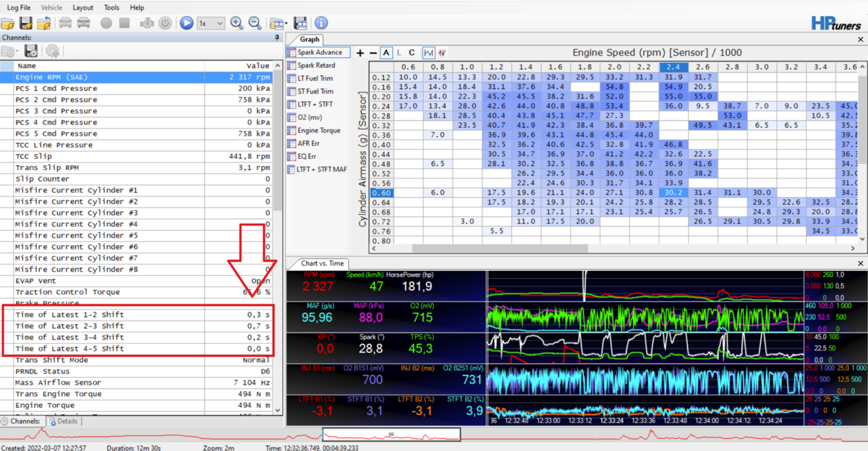The height and width of the screenshot is (451, 868).
Task: Toggle the 'C' mode button in graph toolbar
Action: 412,53
